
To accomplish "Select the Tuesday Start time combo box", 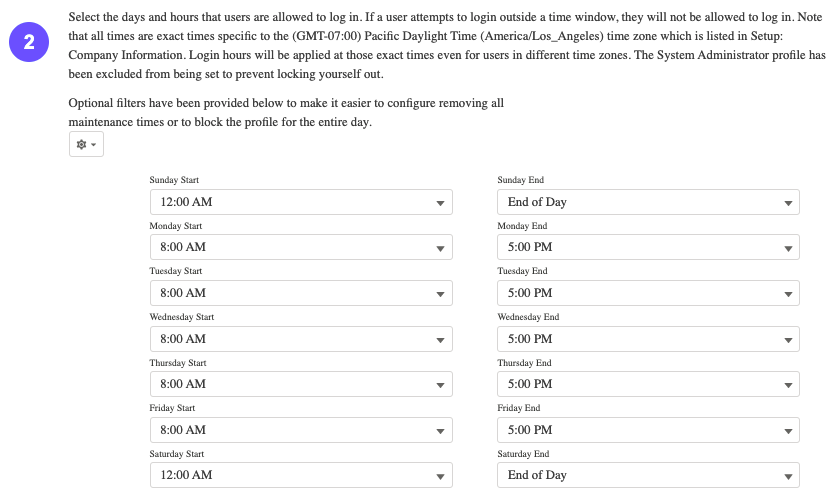I will point(301,293).
